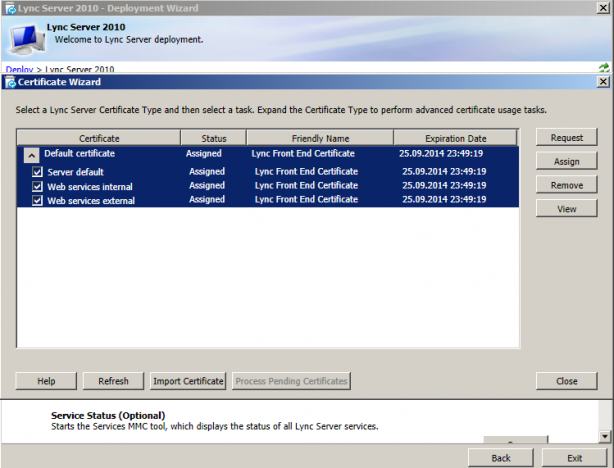614x468 pixels.
Task: Click the Request button
Action: [567, 137]
